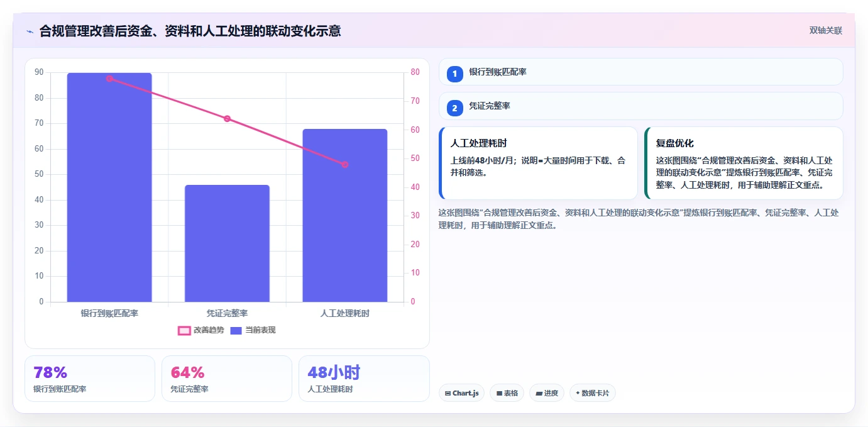
Task: Open list item 凭证完整率
Action: pos(640,106)
